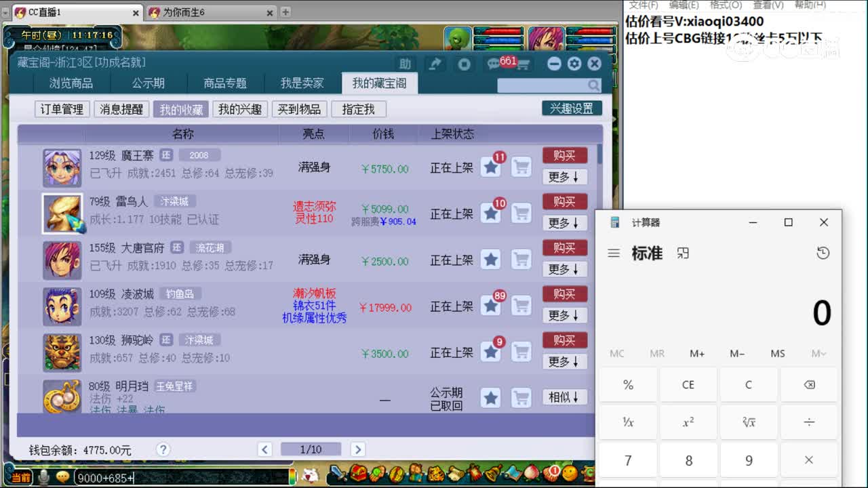868x488 pixels.
Task: Switch to the 浏览商品 tab
Action: [72, 83]
